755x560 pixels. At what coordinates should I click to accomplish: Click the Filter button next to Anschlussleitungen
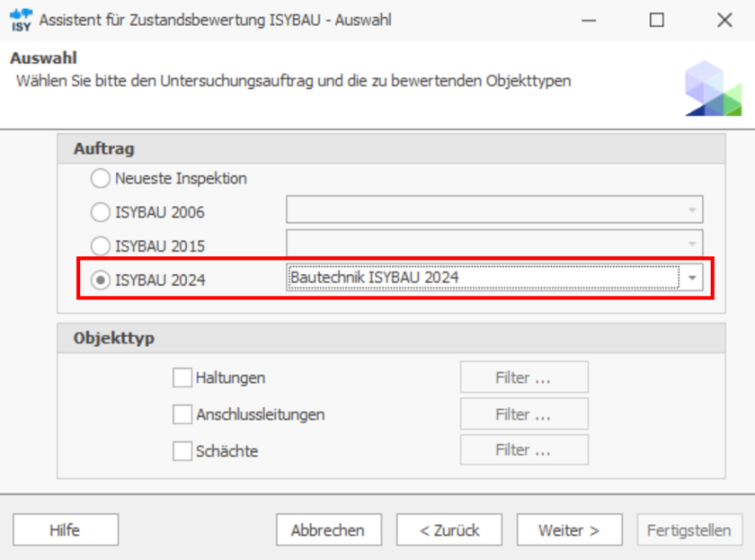click(524, 414)
